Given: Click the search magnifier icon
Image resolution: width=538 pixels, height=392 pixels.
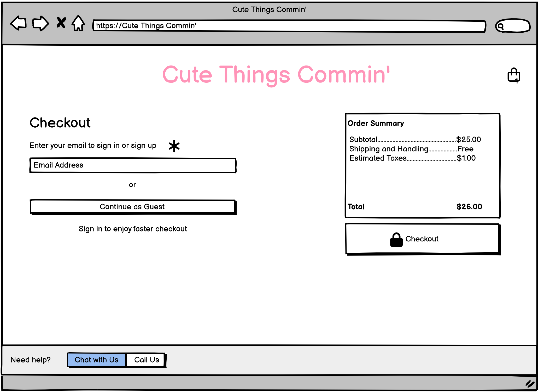Looking at the screenshot, I should coord(500,26).
